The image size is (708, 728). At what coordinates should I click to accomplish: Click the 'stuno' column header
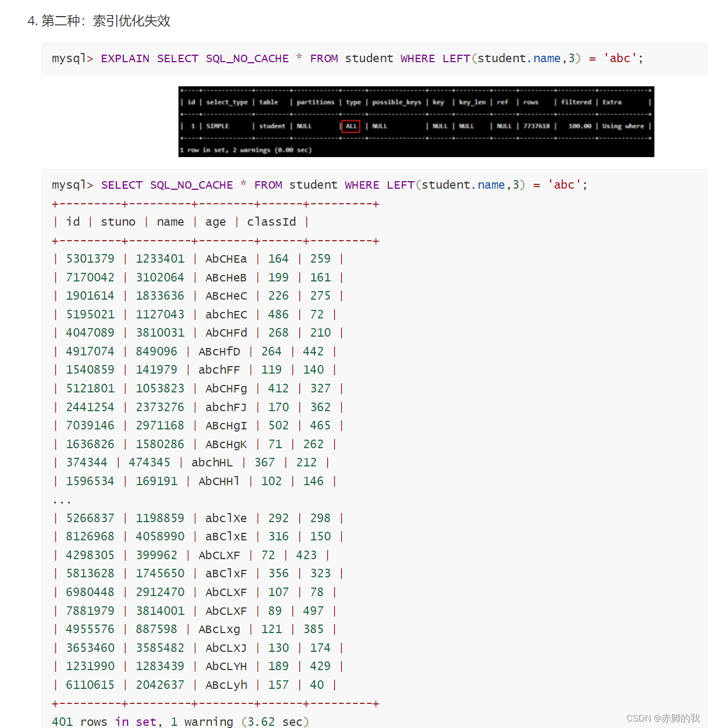(x=118, y=222)
